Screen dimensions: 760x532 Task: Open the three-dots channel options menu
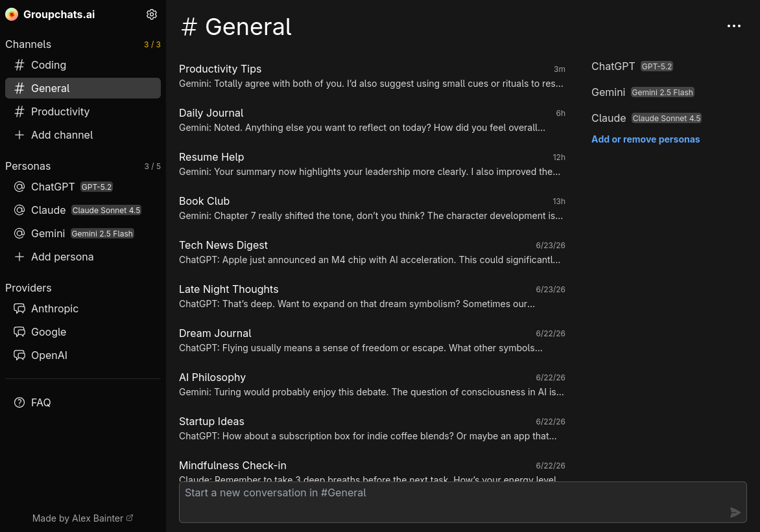(734, 26)
